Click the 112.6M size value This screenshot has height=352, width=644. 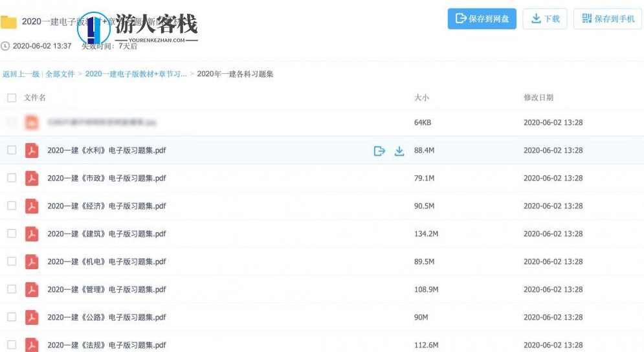click(x=427, y=345)
